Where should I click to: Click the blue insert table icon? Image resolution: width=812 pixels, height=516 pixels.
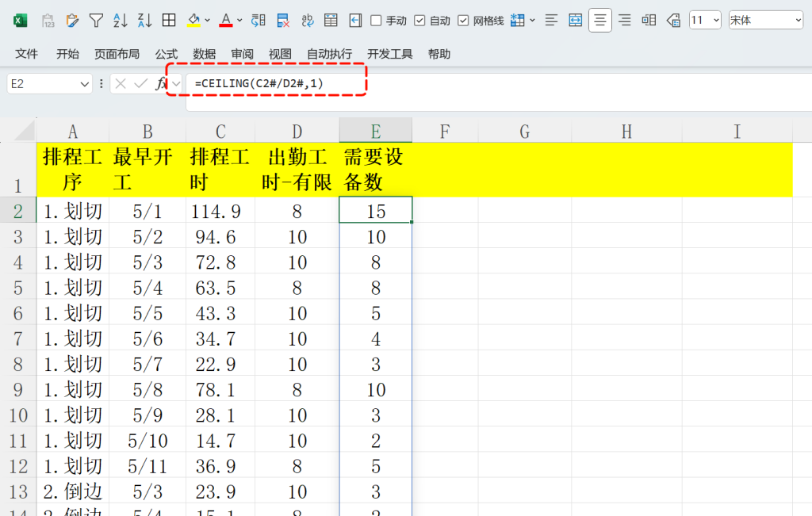[x=517, y=21]
